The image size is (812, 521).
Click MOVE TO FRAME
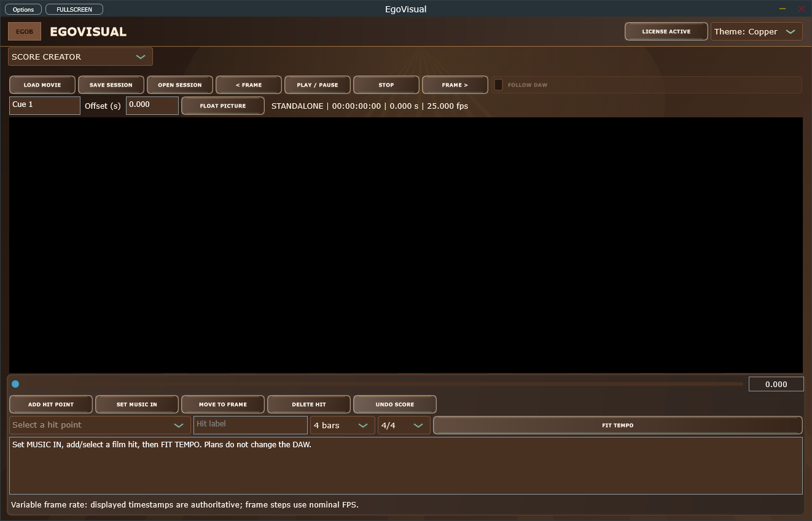tap(223, 404)
